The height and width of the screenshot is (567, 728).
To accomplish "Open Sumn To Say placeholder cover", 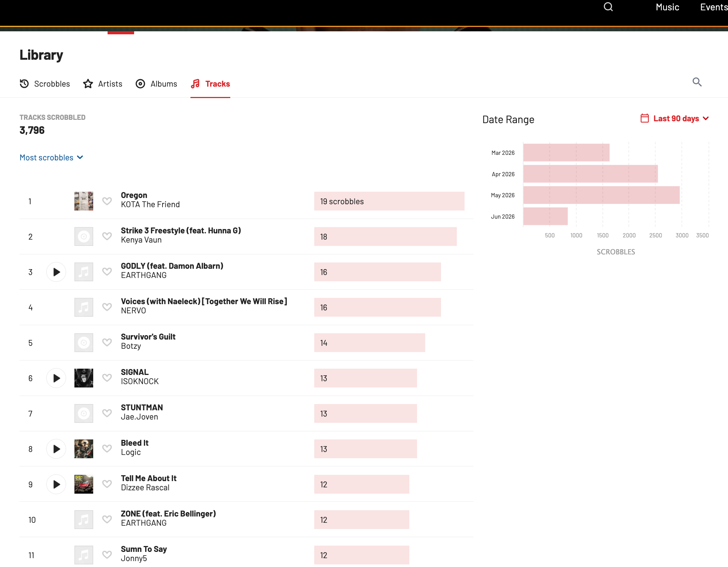I will (x=84, y=555).
